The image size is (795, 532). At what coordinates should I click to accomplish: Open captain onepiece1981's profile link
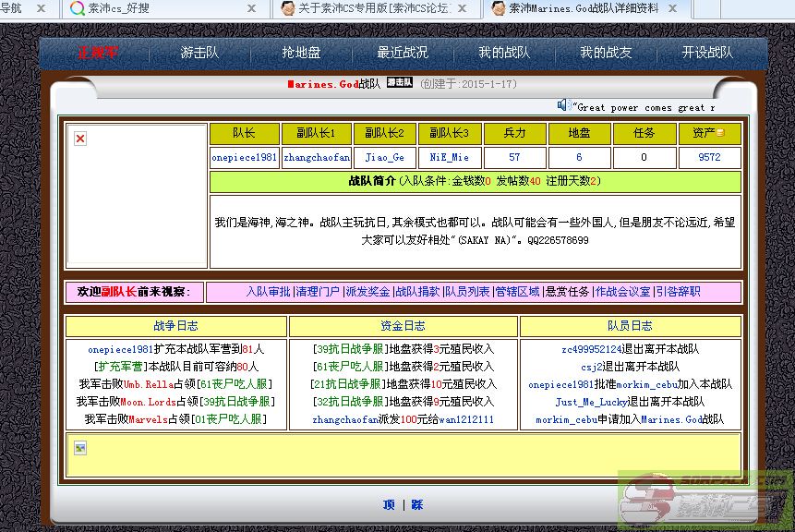pos(244,158)
